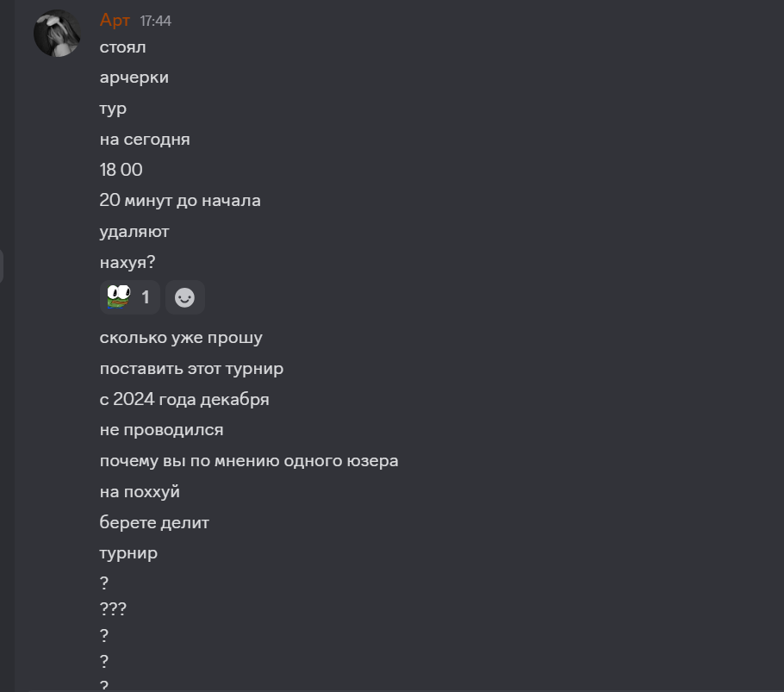Screen dimensions: 784x692
Task: Click the 'сколько уже прошу' message
Action: coord(181,338)
